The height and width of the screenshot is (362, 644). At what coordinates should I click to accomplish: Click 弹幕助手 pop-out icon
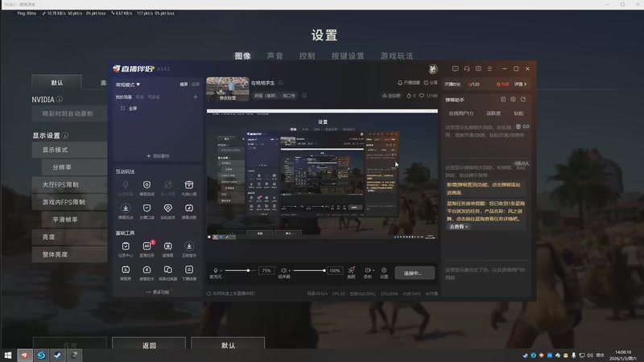point(523,99)
